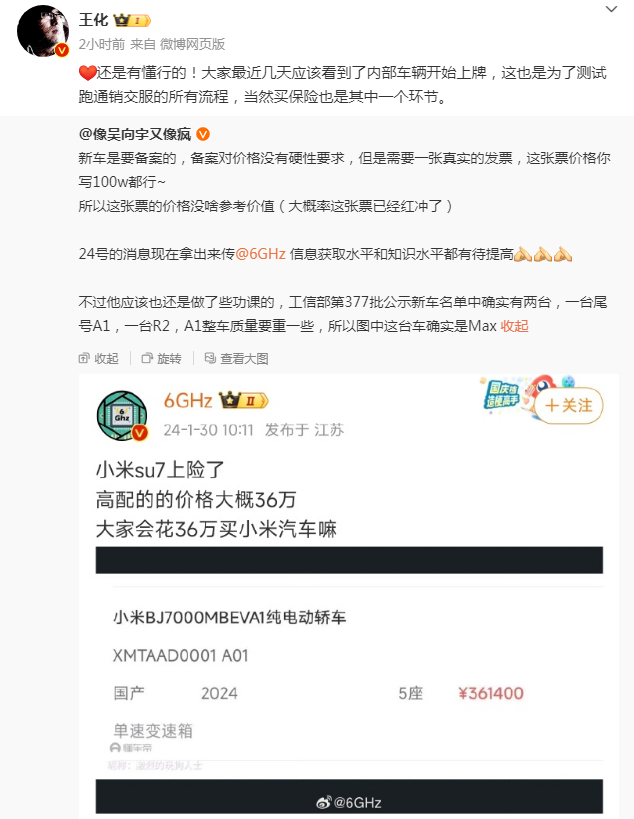Click the 微博网页版 source link

click(x=192, y=44)
